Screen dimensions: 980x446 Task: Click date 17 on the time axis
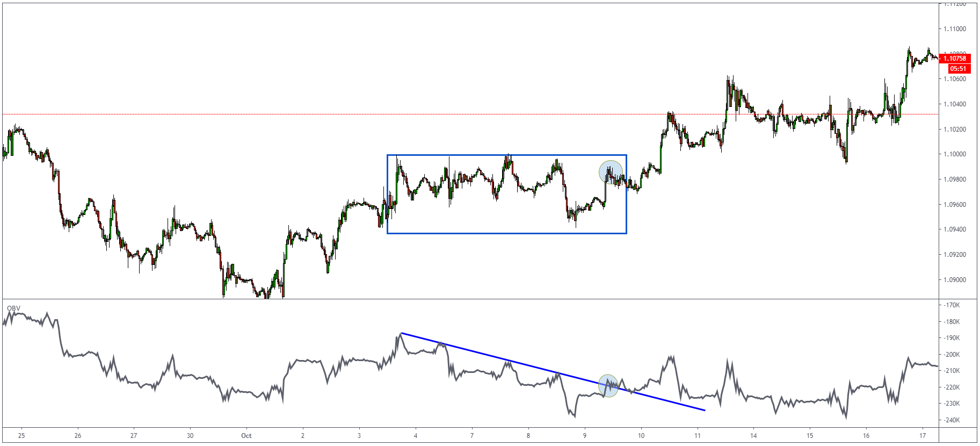tap(922, 436)
